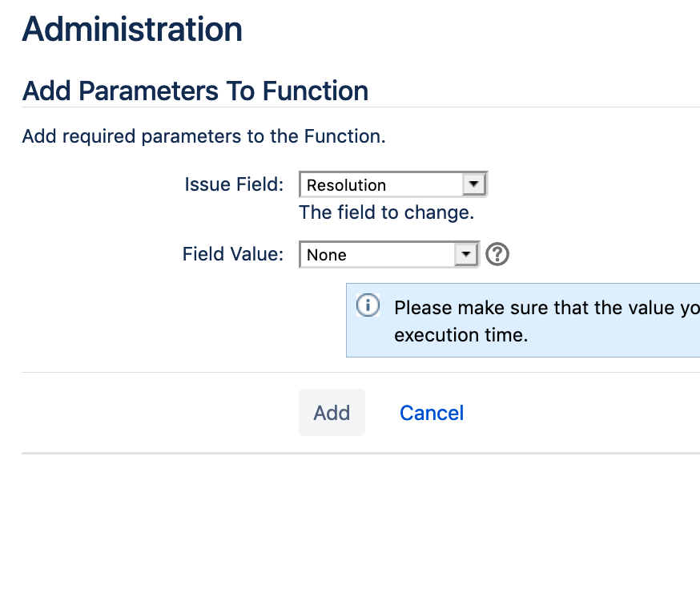The image size is (700, 614).
Task: Click the Add Parameters To Function heading
Action: coord(195,91)
